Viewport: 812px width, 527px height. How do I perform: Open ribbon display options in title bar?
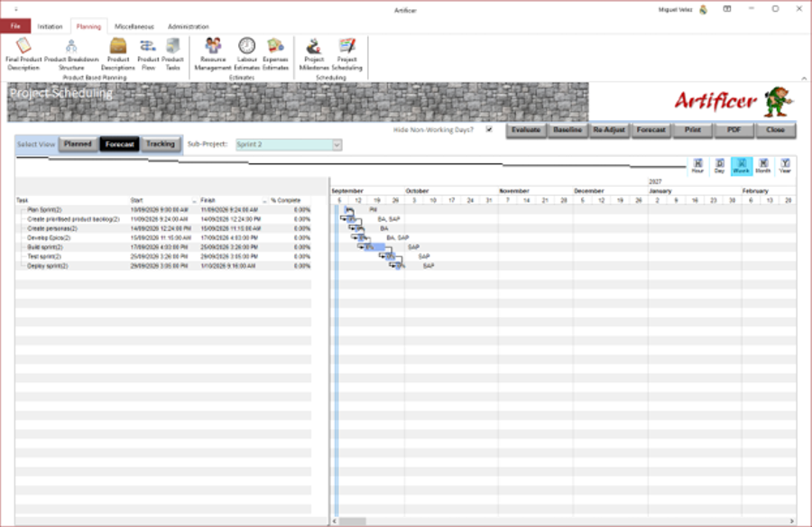point(727,9)
